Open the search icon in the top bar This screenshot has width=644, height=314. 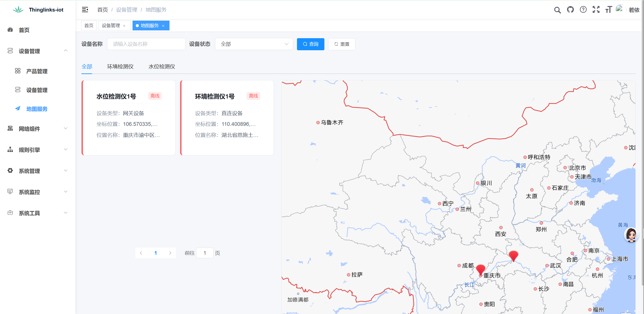[557, 10]
